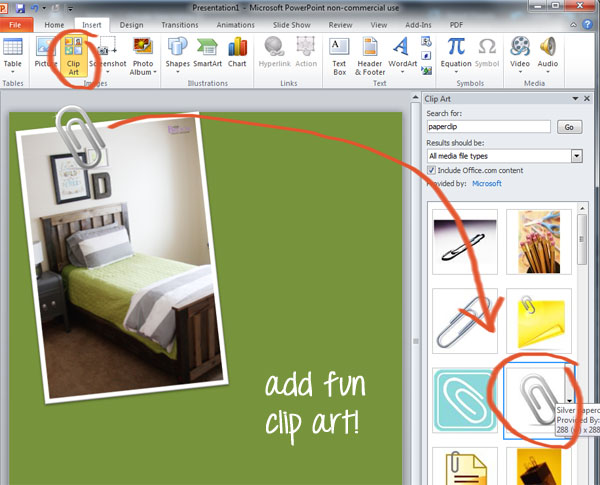Open the File tab
This screenshot has width=600, height=485.
(x=16, y=25)
